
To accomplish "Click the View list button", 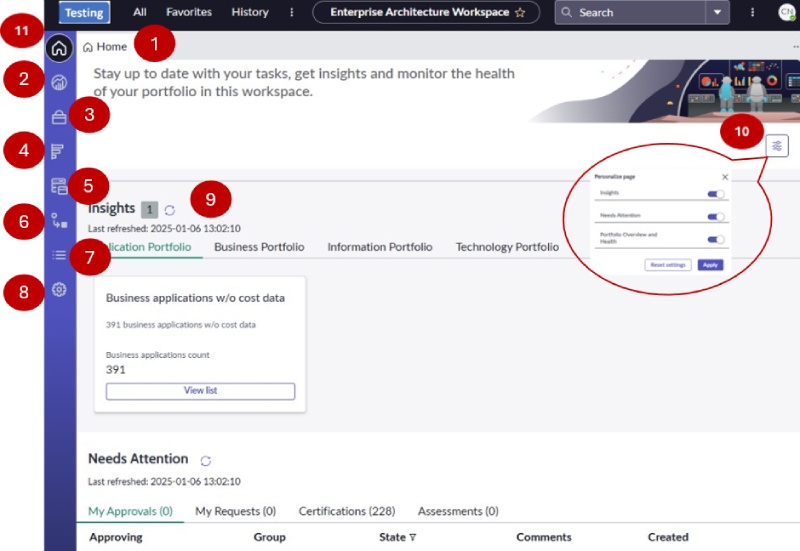I will 201,391.
